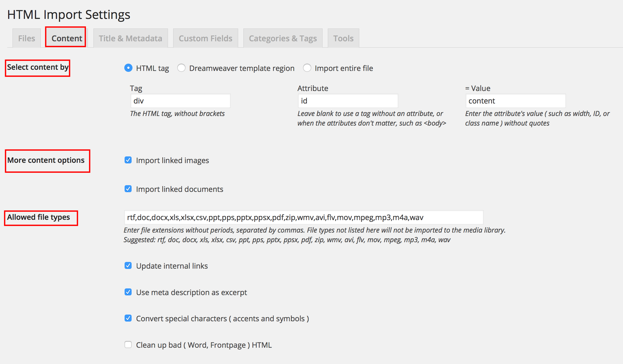Select Import entire file option

point(307,68)
